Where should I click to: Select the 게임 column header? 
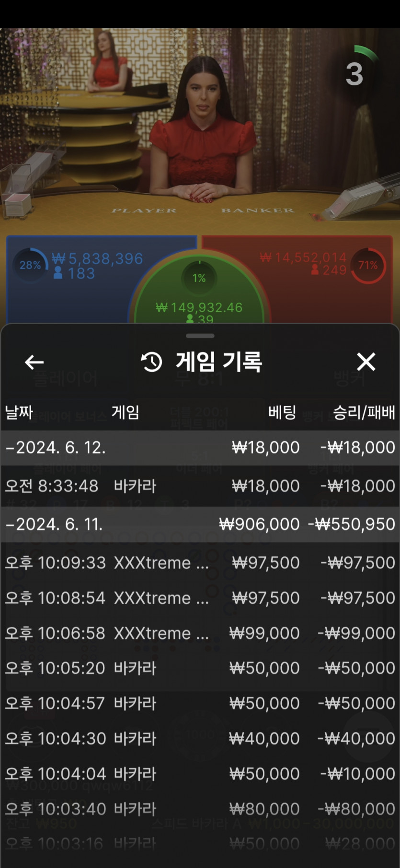tap(126, 412)
